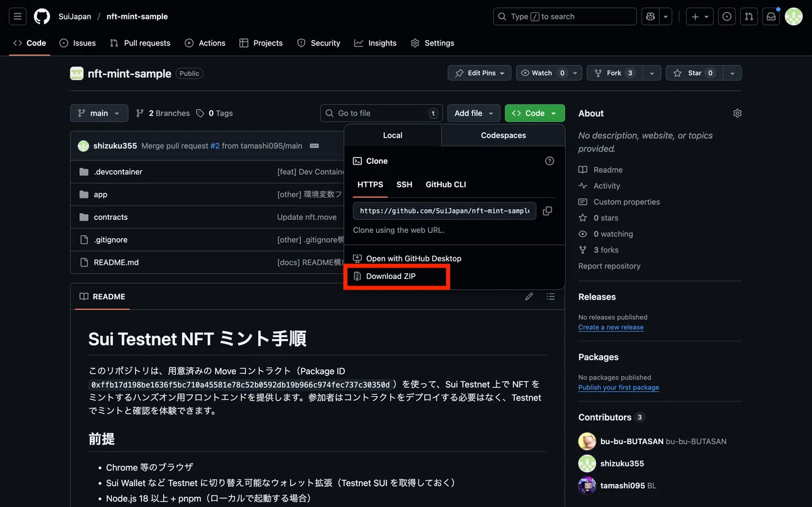
Task: Click the clone URL text field
Action: click(x=445, y=211)
